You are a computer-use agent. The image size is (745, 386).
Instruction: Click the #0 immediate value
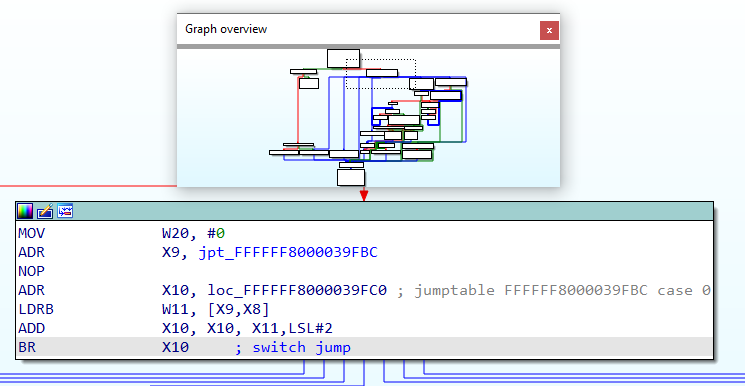[x=216, y=233]
